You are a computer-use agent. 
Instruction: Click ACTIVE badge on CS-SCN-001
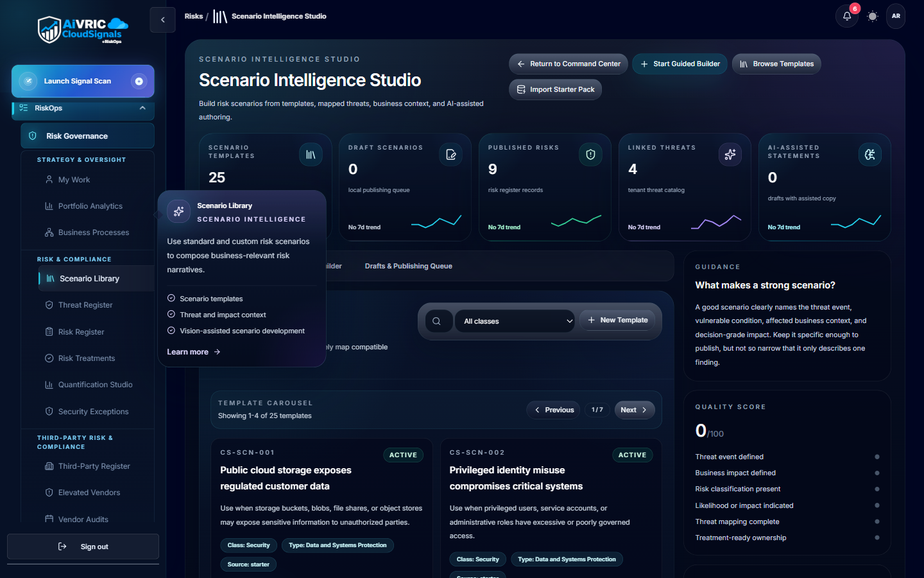coord(403,455)
